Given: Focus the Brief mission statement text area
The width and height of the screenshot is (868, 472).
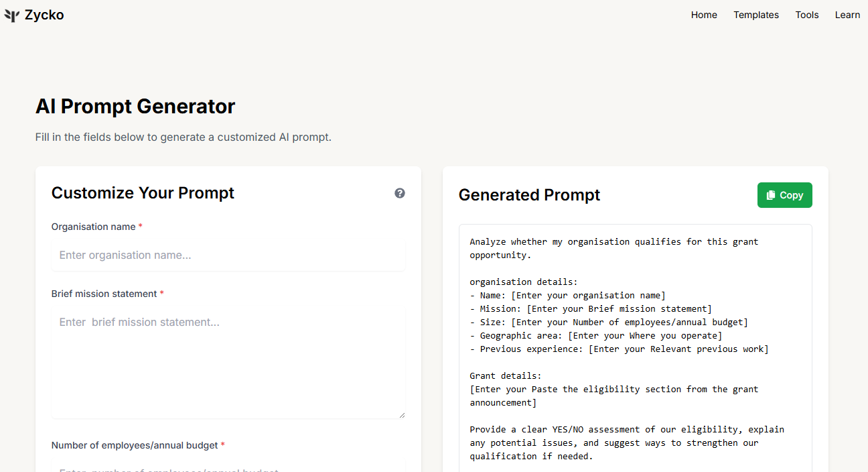Looking at the screenshot, I should [228, 363].
